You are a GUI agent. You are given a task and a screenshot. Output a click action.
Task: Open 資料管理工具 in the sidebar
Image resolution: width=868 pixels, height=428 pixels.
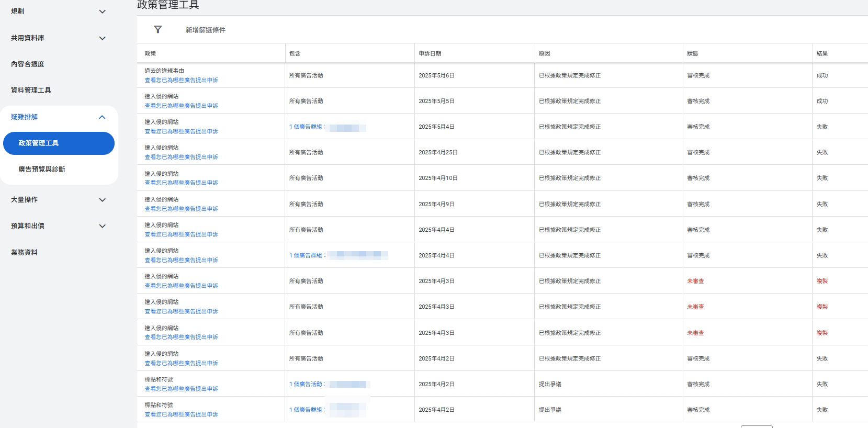point(31,91)
